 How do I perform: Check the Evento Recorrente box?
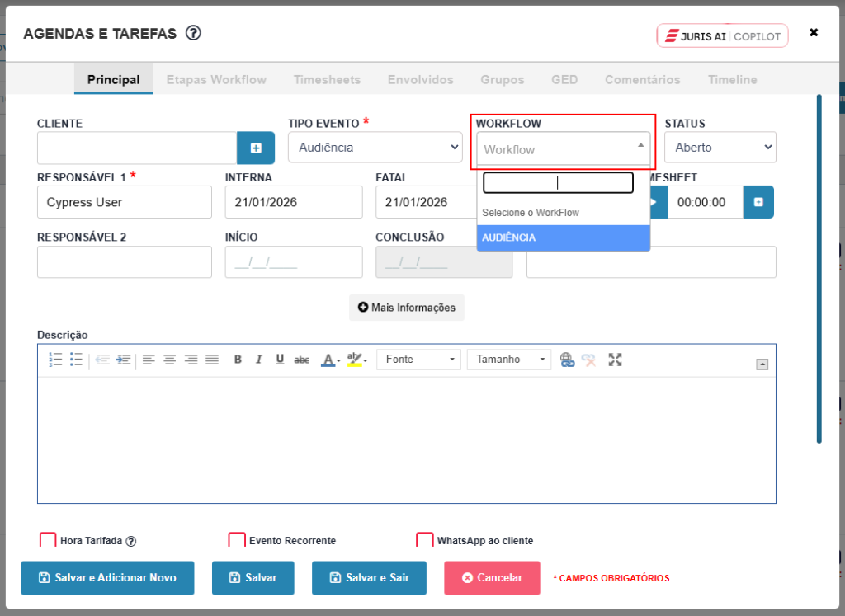click(237, 540)
